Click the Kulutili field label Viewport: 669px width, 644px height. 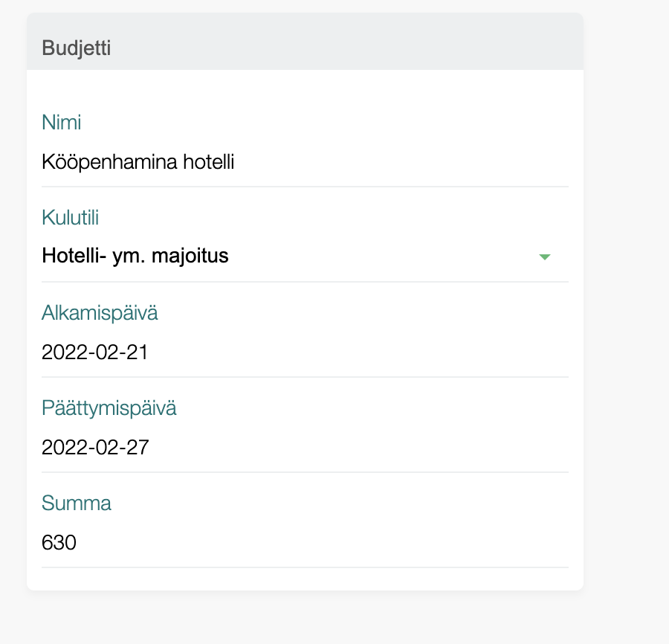(71, 218)
